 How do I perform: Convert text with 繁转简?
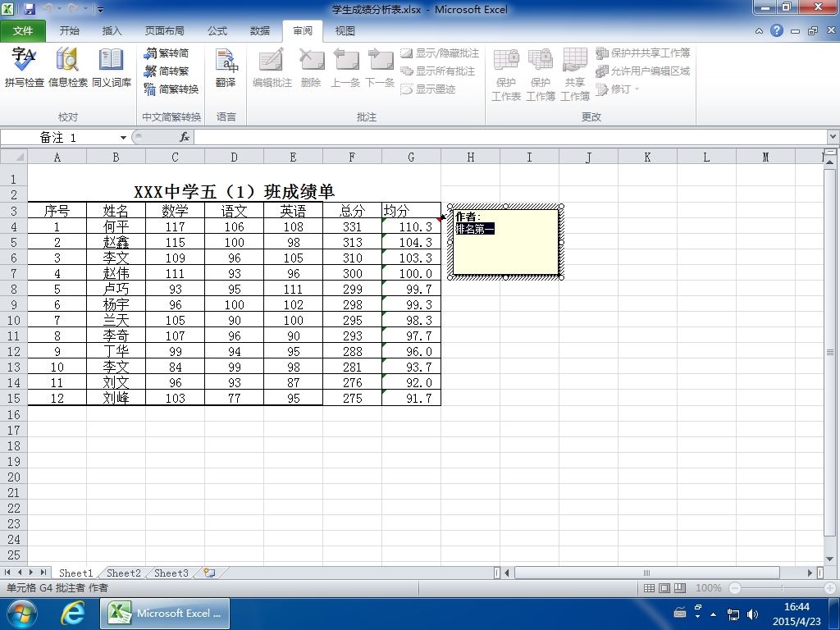[x=167, y=53]
